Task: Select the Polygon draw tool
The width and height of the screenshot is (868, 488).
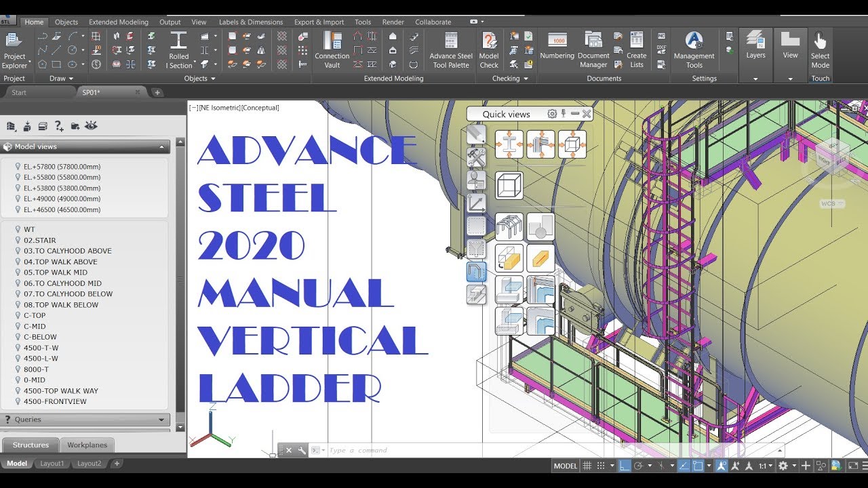Action: (42, 64)
